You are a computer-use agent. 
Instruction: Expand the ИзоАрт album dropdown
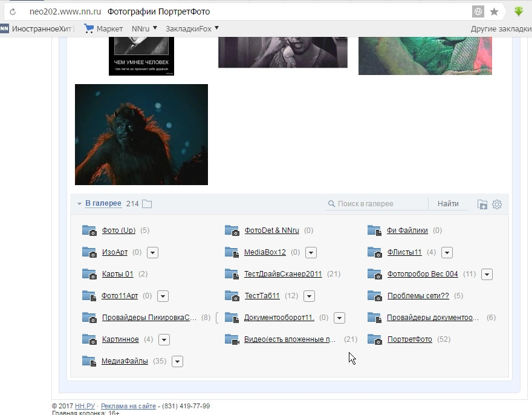[x=153, y=252]
